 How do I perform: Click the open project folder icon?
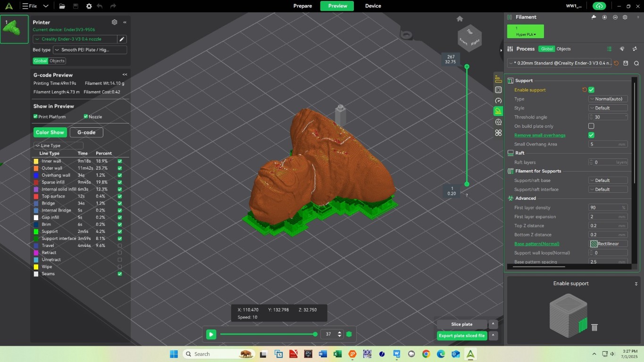pos(62,6)
